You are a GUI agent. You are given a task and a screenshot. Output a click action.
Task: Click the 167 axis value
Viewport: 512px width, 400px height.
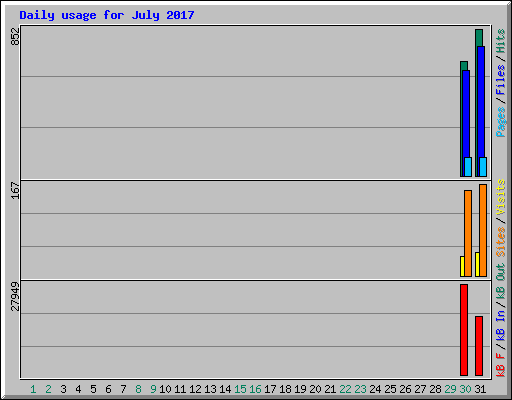15,190
